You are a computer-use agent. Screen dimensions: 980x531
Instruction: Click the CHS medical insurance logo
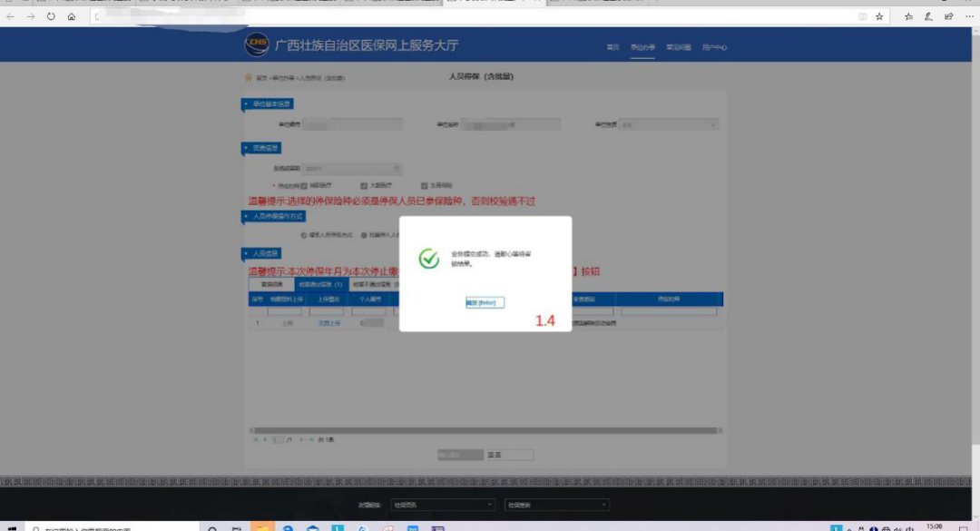256,44
